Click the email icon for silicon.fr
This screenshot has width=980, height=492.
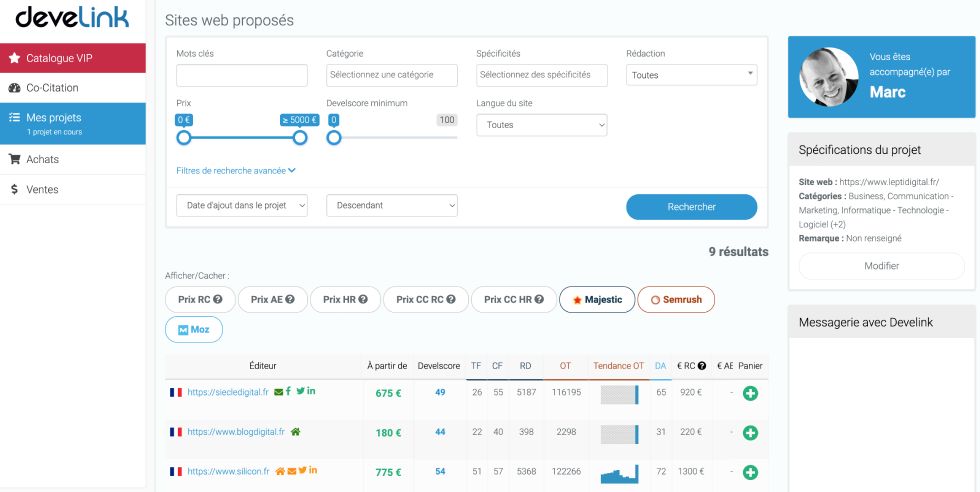291,471
